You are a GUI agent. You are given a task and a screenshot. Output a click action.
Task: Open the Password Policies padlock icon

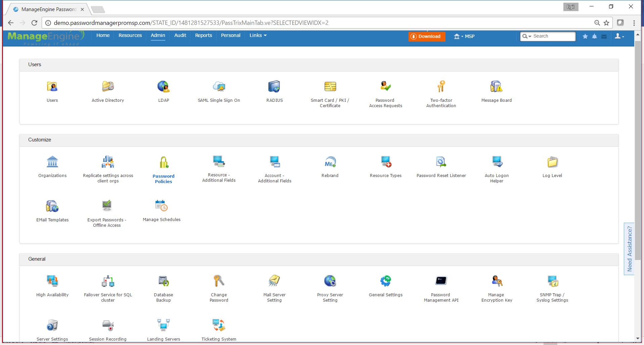pyautogui.click(x=164, y=162)
